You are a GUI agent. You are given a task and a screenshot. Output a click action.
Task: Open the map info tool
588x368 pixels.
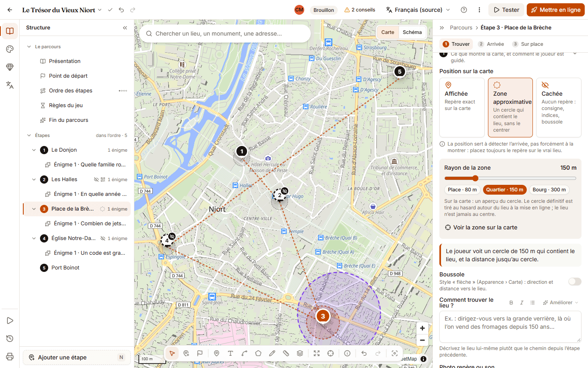(x=347, y=353)
